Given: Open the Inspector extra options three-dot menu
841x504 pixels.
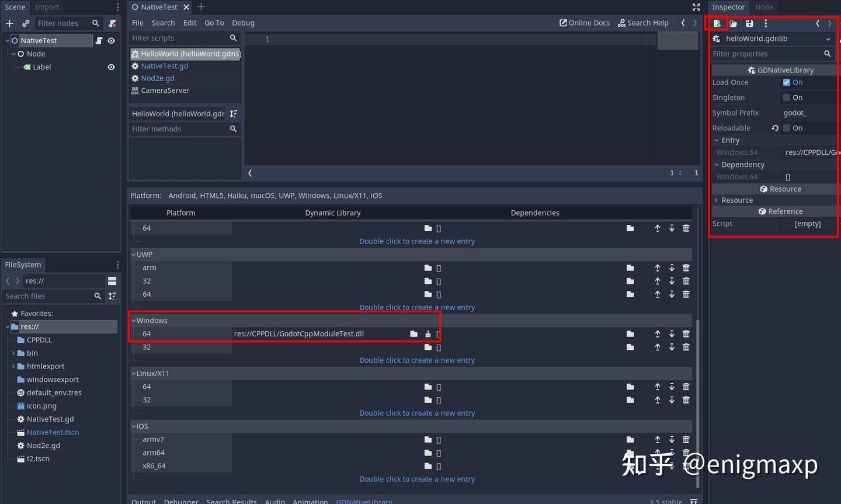Looking at the screenshot, I should [766, 23].
